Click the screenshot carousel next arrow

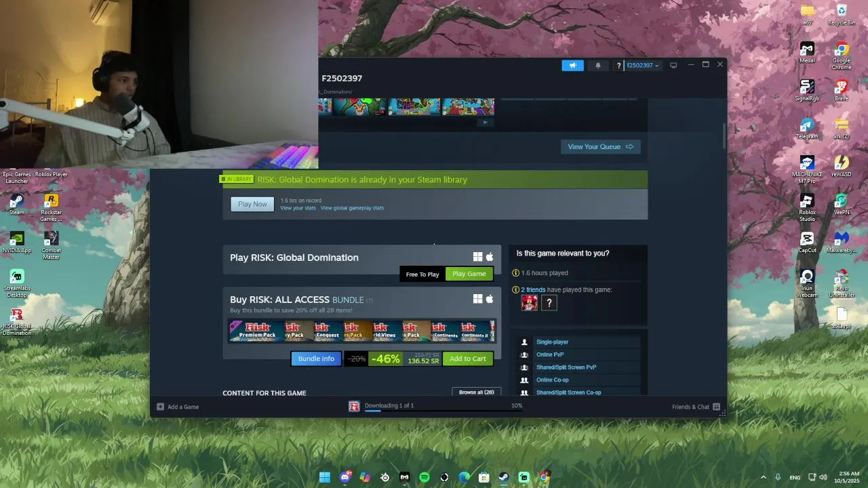485,122
